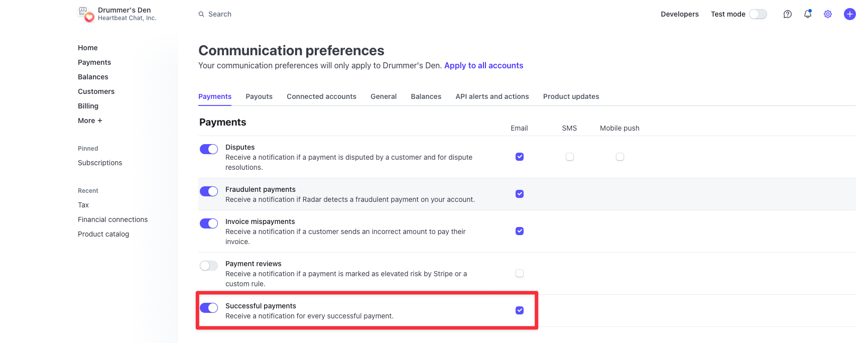Click the purple plus create button

click(849, 14)
